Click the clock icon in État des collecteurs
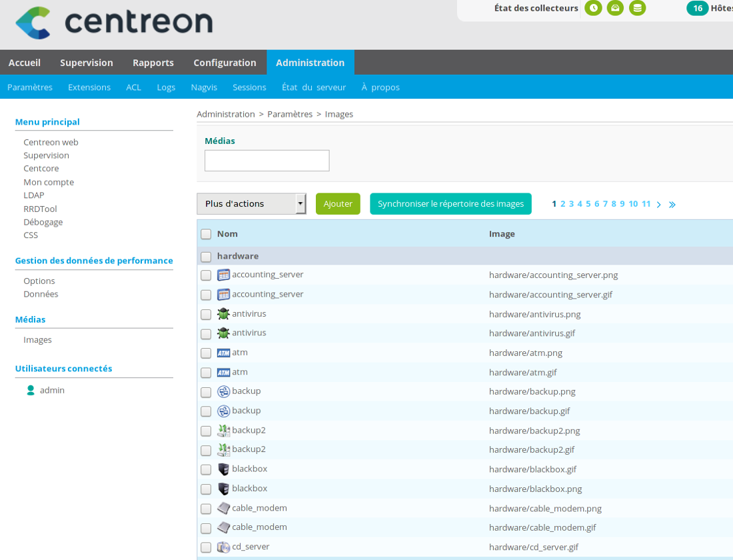 pyautogui.click(x=593, y=9)
